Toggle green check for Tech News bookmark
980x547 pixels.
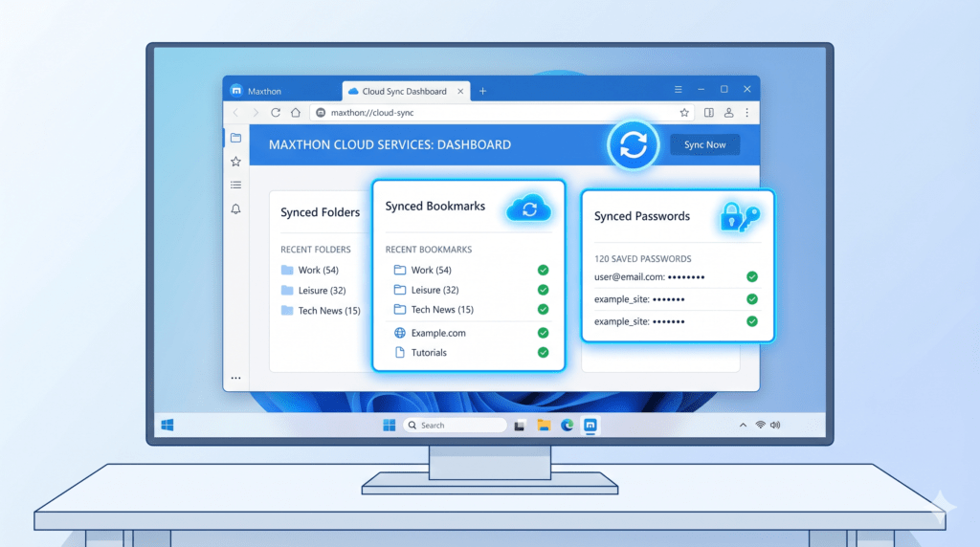coord(544,309)
